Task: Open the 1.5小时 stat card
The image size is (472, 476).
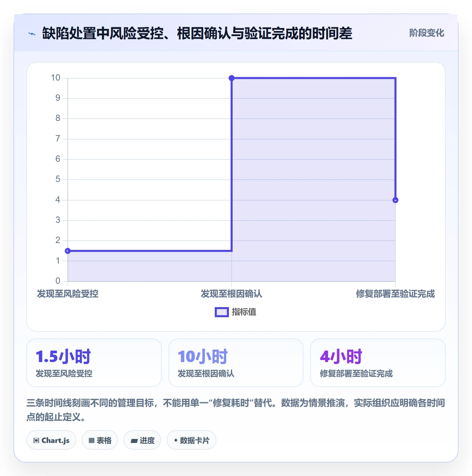Action: click(x=94, y=363)
